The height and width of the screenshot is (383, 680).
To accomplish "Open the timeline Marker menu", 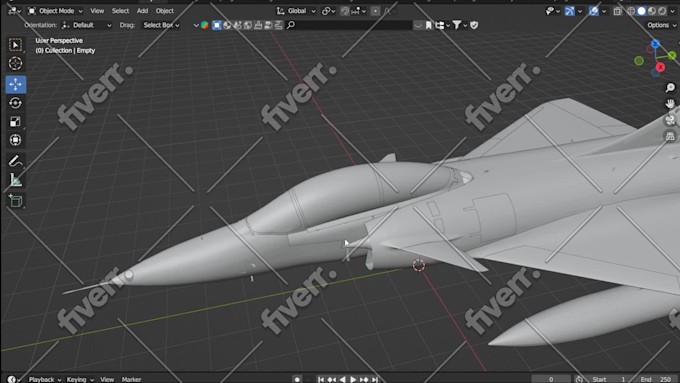I will click(131, 380).
